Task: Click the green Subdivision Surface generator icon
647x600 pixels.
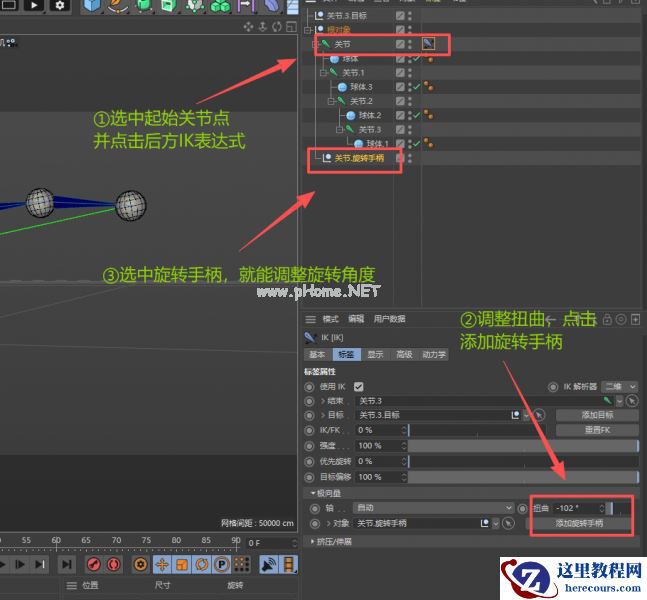Action: pyautogui.click(x=143, y=6)
